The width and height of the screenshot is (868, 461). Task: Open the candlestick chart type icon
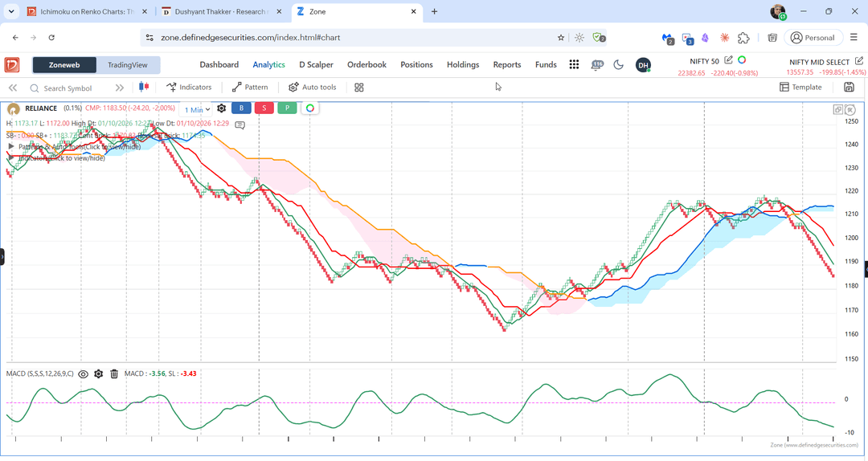click(144, 87)
